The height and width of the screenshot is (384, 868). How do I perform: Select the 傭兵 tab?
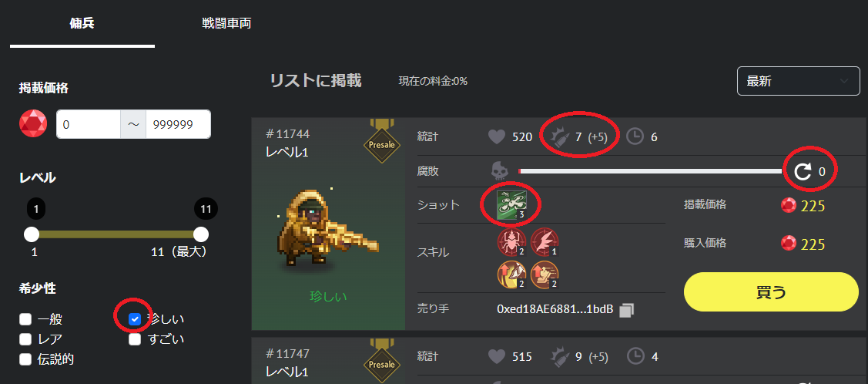click(x=82, y=24)
